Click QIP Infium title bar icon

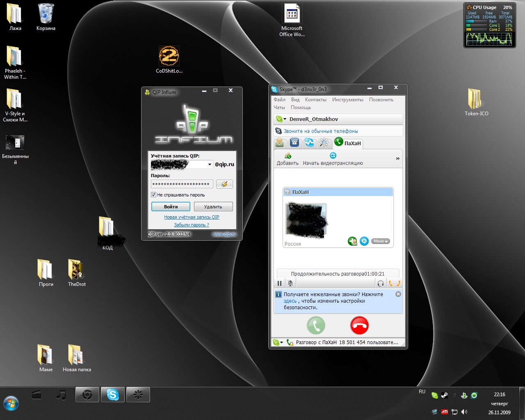point(148,92)
